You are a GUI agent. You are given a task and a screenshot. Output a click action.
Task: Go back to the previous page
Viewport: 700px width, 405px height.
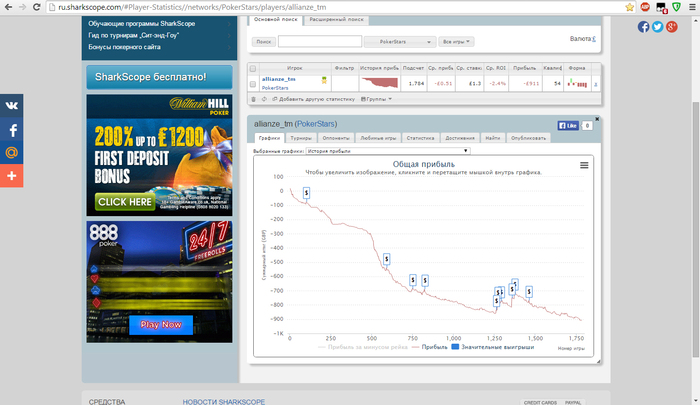click(8, 7)
